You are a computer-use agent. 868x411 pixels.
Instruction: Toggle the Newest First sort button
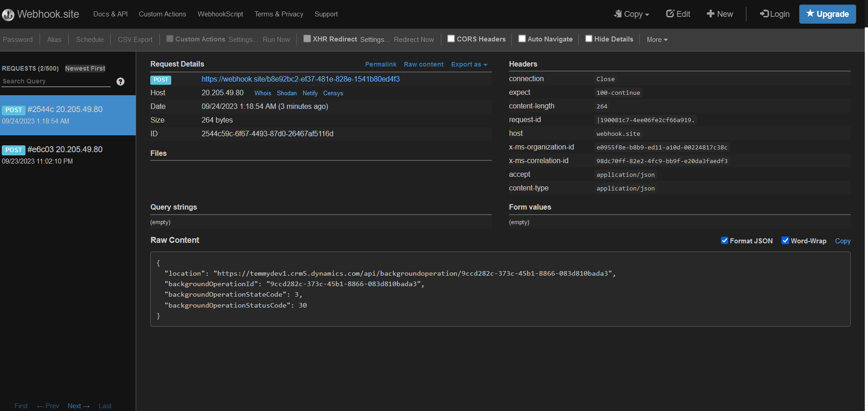85,68
